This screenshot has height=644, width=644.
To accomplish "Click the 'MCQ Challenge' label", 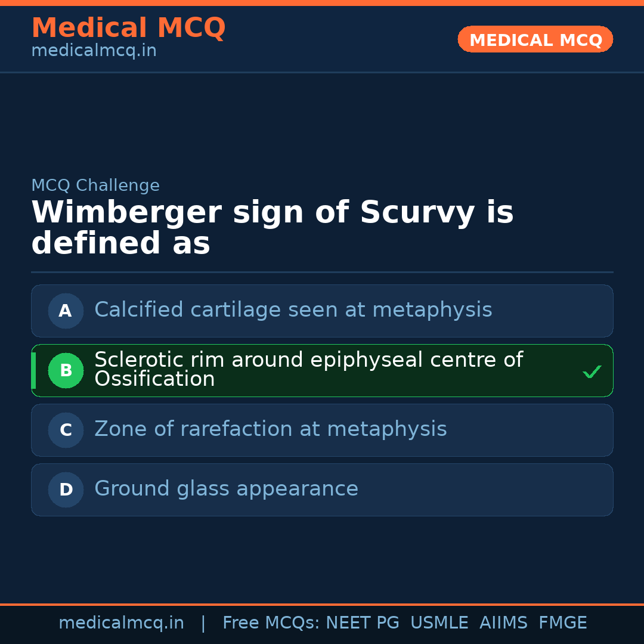I will (95, 185).
